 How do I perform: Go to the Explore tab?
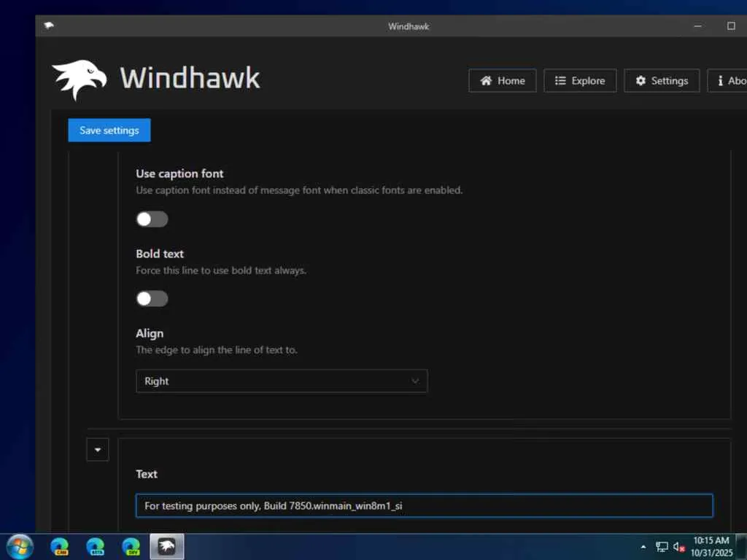click(x=580, y=80)
